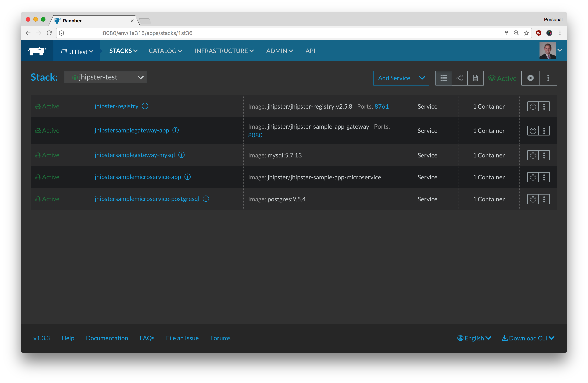Show info for jhipster-registry service
Image resolution: width=588 pixels, height=383 pixels.
[x=145, y=106]
